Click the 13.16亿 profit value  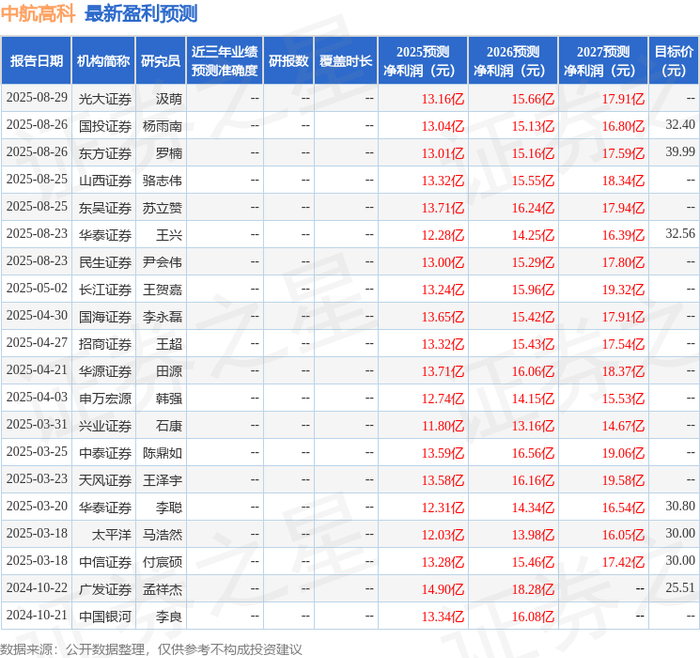tap(443, 99)
